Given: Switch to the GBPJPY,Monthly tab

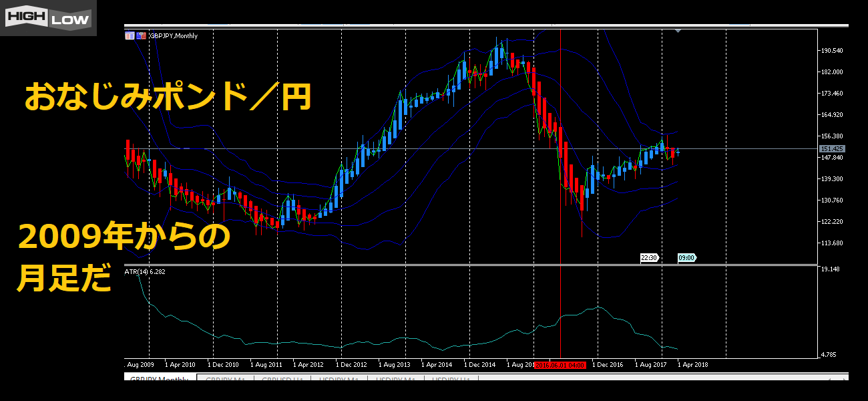Looking at the screenshot, I should pyautogui.click(x=158, y=380).
